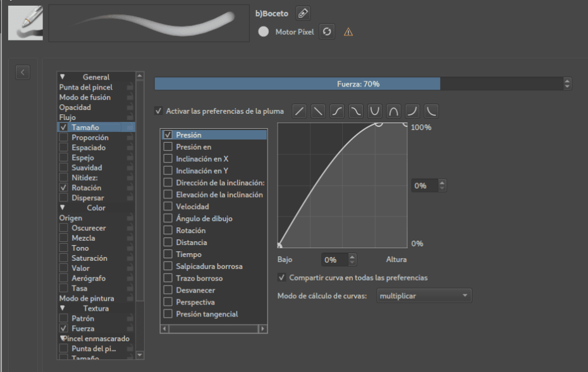Disable Compartir curva en todas las preferencias

coord(282,277)
